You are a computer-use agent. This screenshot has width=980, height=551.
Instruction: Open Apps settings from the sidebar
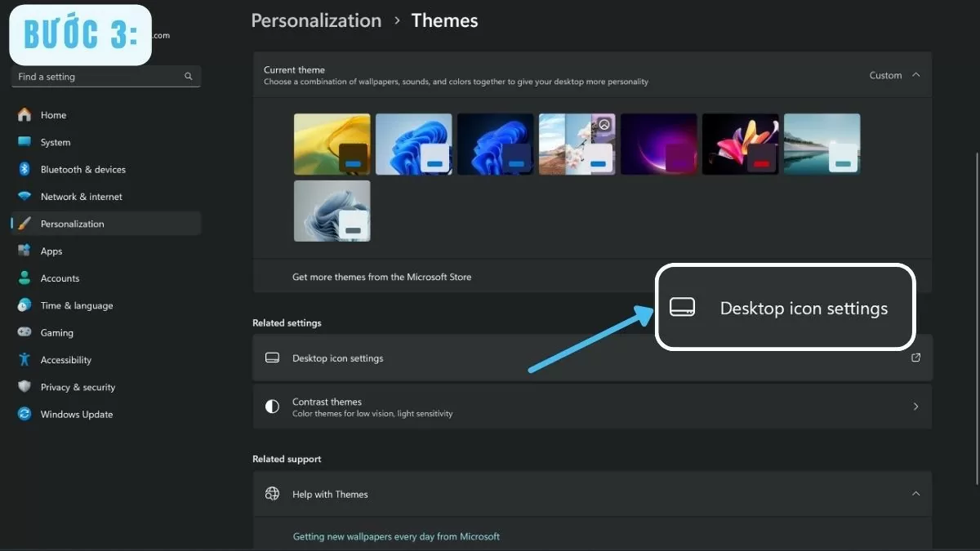pos(51,251)
